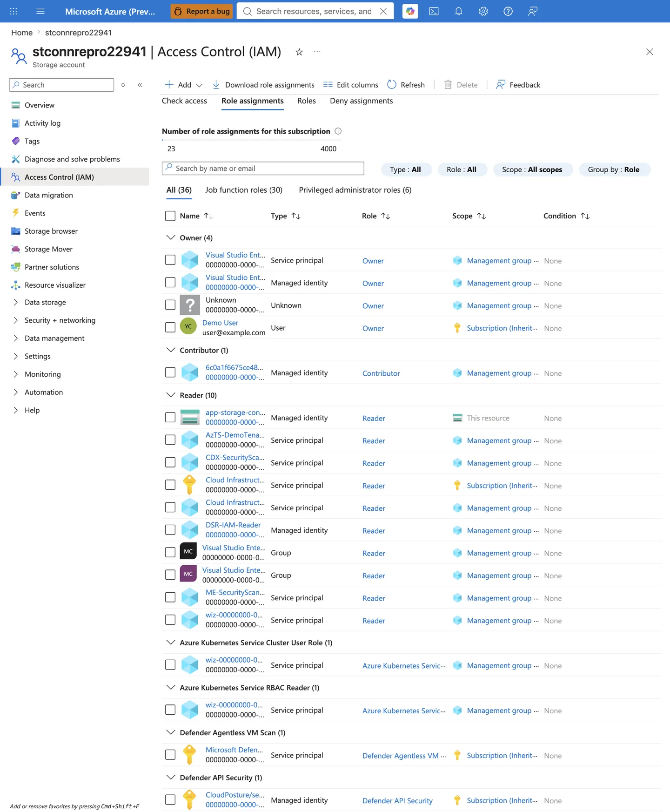
Task: Click the info icon beside role assignments count
Action: pyautogui.click(x=338, y=131)
